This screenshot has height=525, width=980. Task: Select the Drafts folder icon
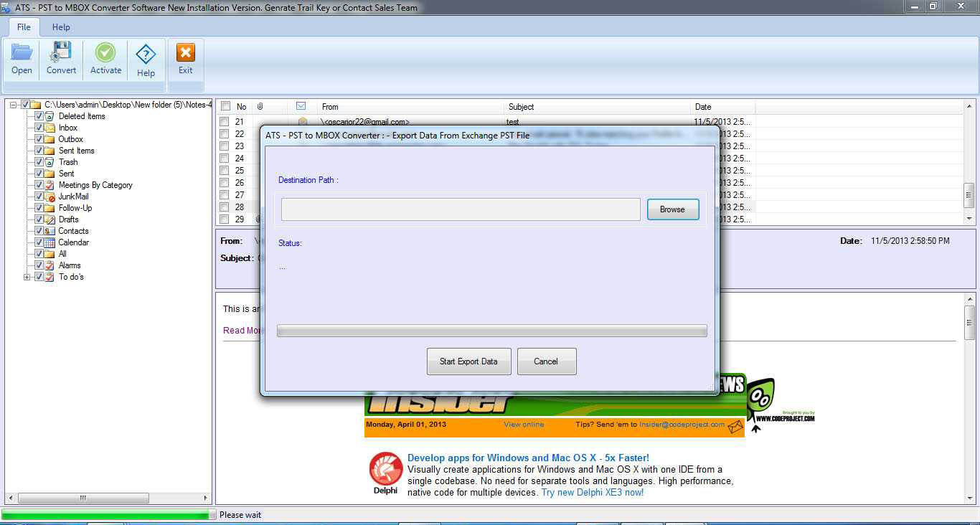50,219
